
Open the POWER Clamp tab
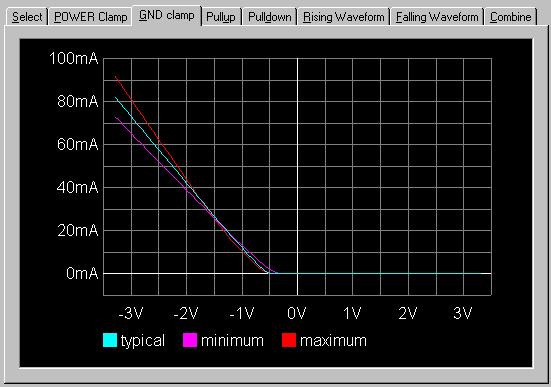pos(90,17)
